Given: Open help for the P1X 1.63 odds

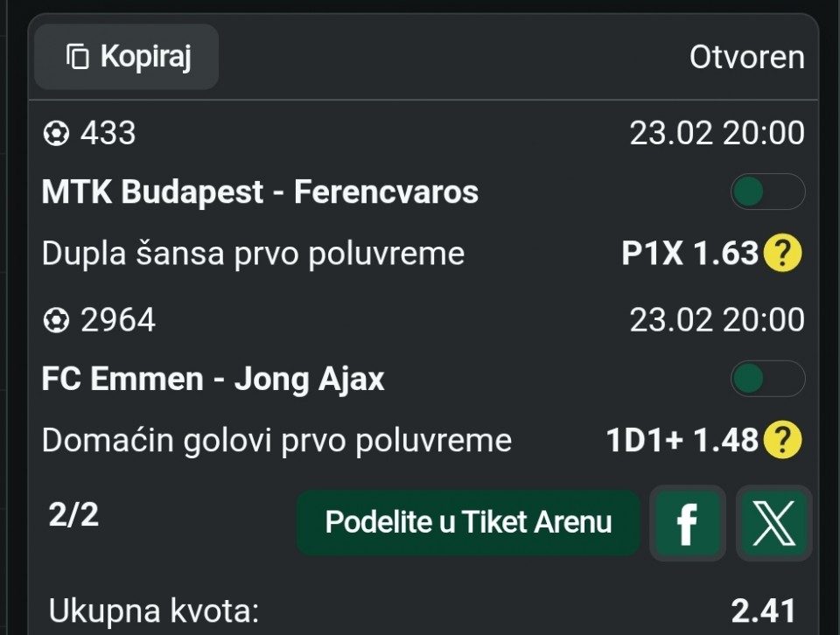Looking at the screenshot, I should [782, 254].
